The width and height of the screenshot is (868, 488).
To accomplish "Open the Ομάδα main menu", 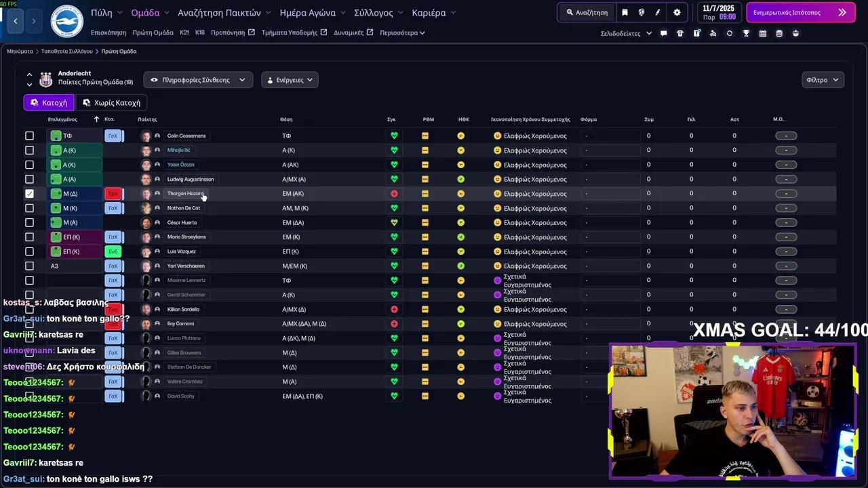I will pyautogui.click(x=151, y=13).
